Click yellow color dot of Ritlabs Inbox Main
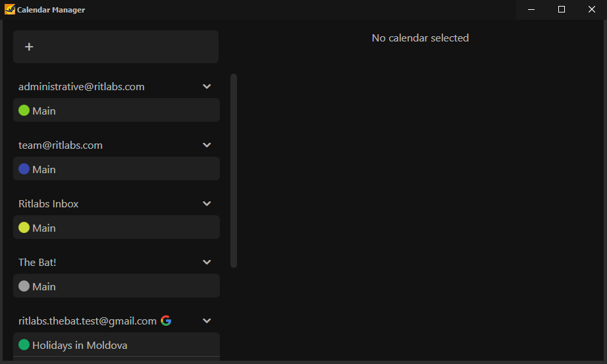607x364 pixels. 24,227
